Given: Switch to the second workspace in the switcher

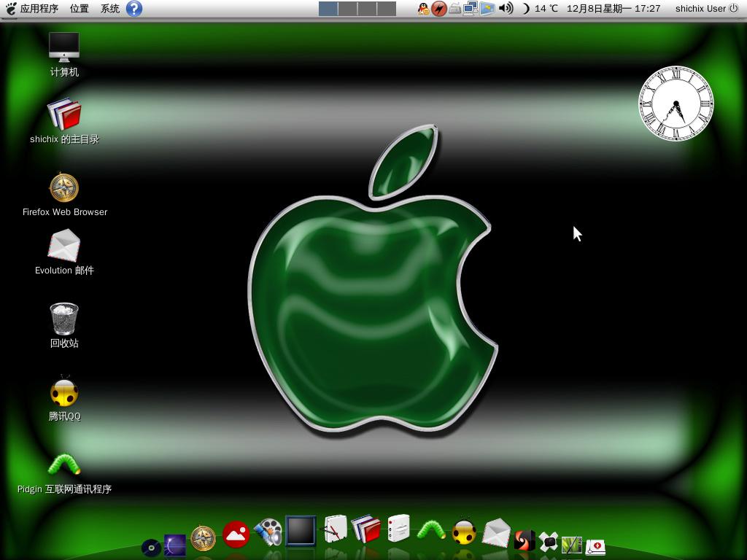Looking at the screenshot, I should pos(348,9).
